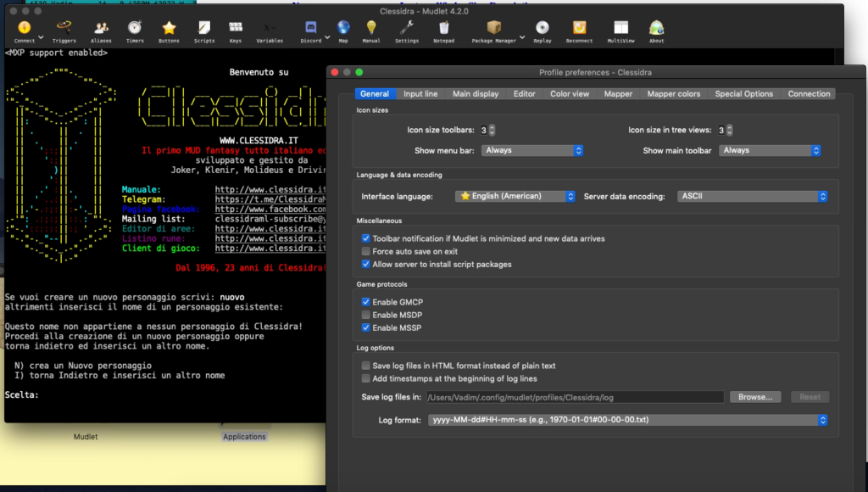Open the Editor di aree link
868x492 pixels.
point(270,229)
